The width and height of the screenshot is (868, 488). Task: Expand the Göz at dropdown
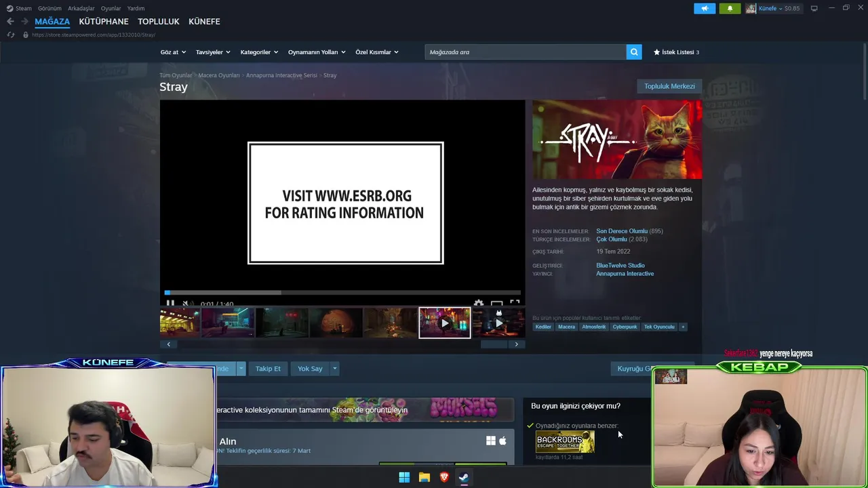[173, 52]
